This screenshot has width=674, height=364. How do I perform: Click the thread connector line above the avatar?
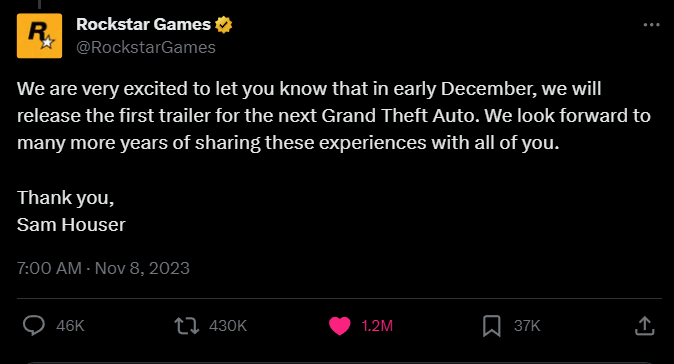[39, 4]
